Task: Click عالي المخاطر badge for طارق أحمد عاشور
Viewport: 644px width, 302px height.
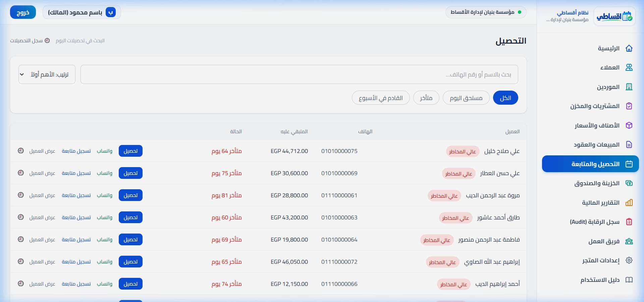Action: pos(455,218)
